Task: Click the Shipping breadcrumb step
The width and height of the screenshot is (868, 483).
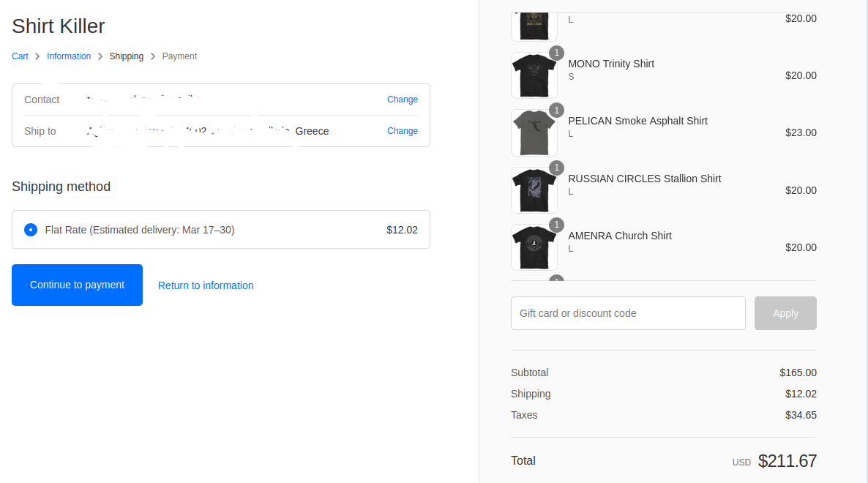Action: click(127, 56)
